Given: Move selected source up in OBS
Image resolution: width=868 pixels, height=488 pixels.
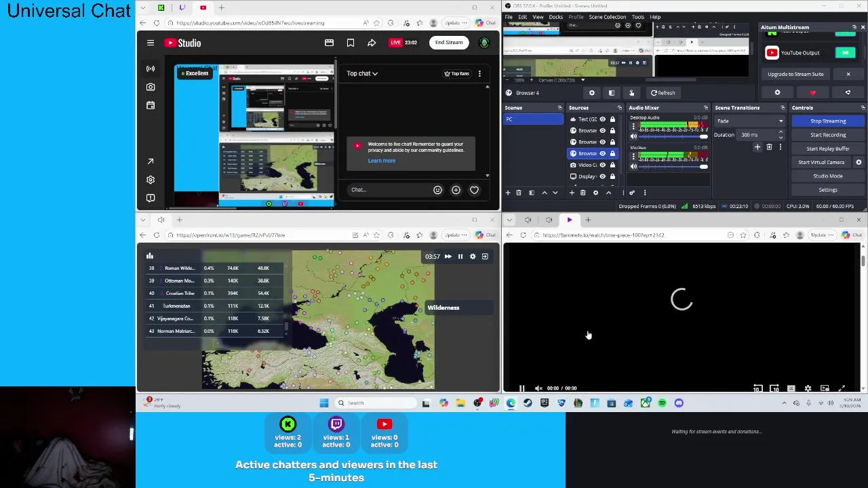Looking at the screenshot, I should pyautogui.click(x=608, y=192).
